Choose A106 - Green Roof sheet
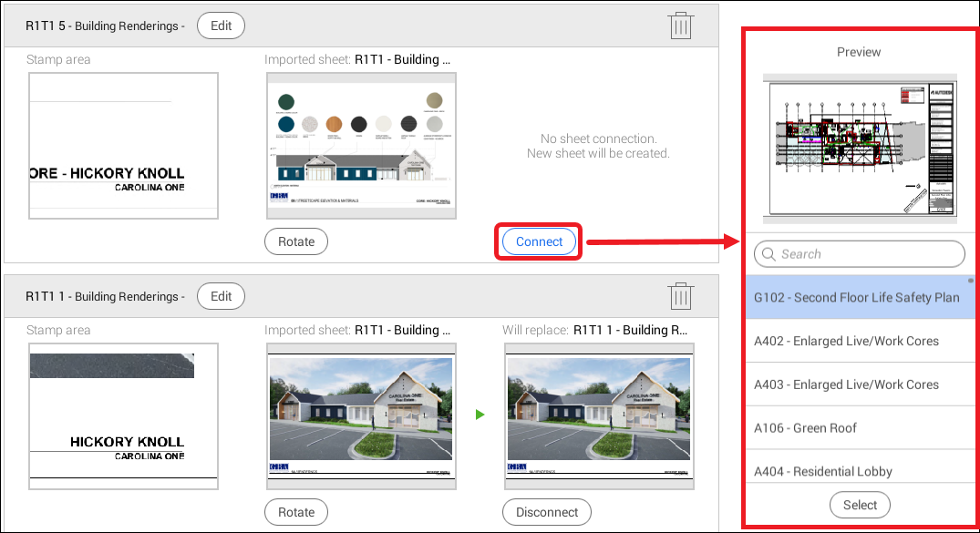The image size is (980, 533). click(805, 427)
